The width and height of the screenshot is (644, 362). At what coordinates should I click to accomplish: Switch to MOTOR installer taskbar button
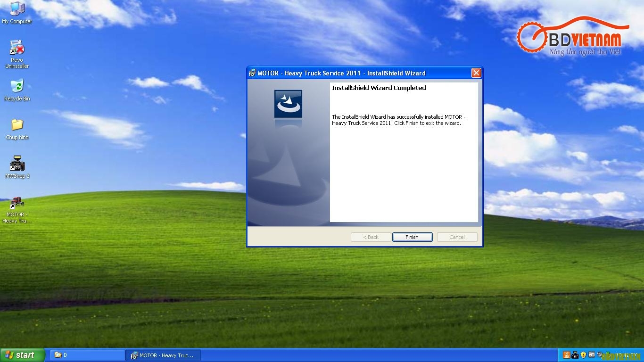tap(164, 355)
